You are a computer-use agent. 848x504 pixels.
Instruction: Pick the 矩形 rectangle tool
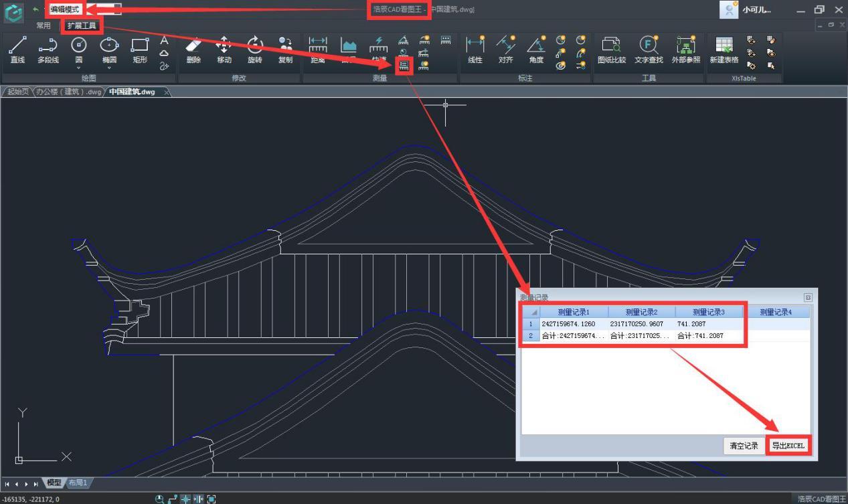[x=140, y=50]
